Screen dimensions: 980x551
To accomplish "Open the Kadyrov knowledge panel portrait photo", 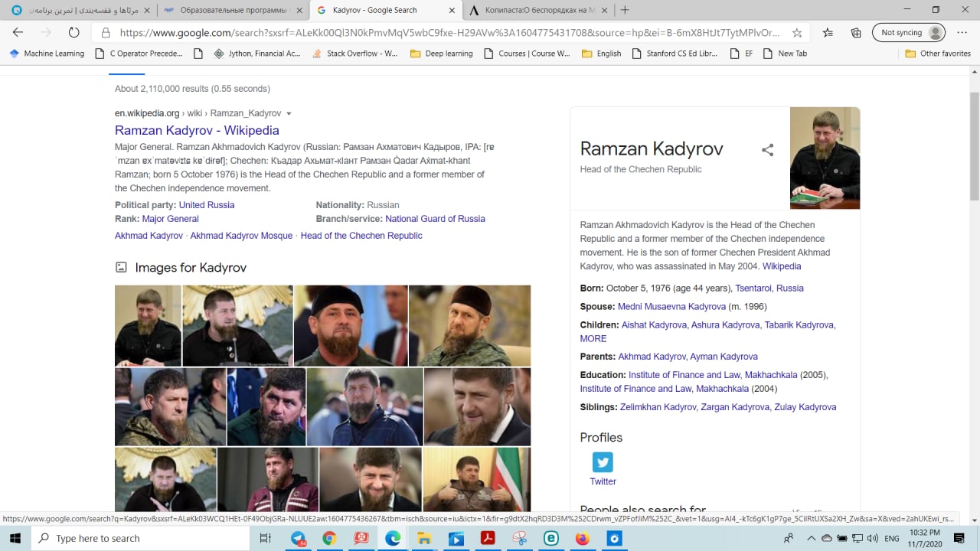I will pos(825,158).
